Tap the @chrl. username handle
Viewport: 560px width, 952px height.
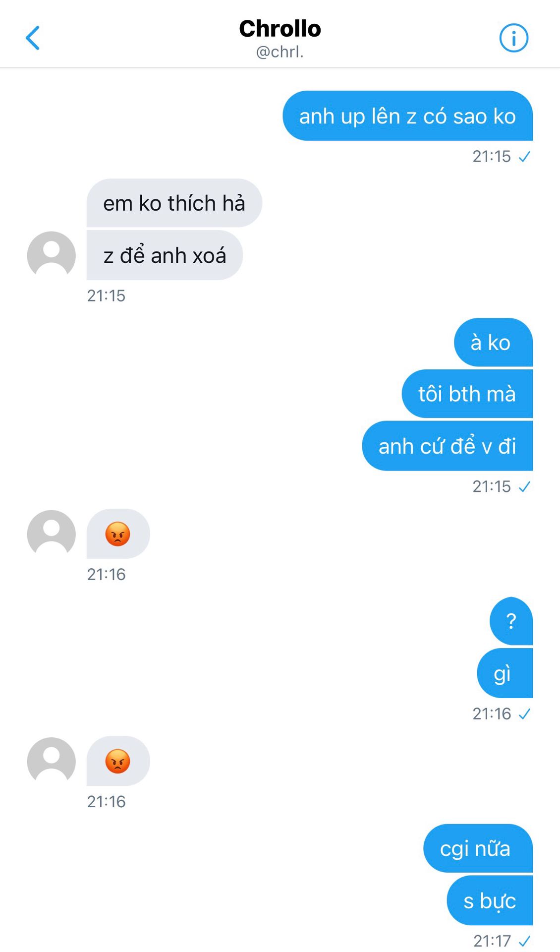click(x=280, y=52)
